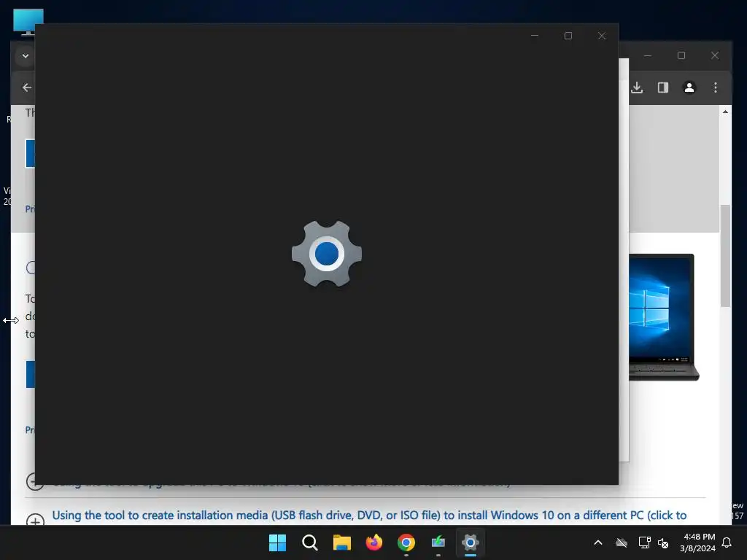The width and height of the screenshot is (747, 560).
Task: Show hidden system tray icons
Action: tap(598, 542)
